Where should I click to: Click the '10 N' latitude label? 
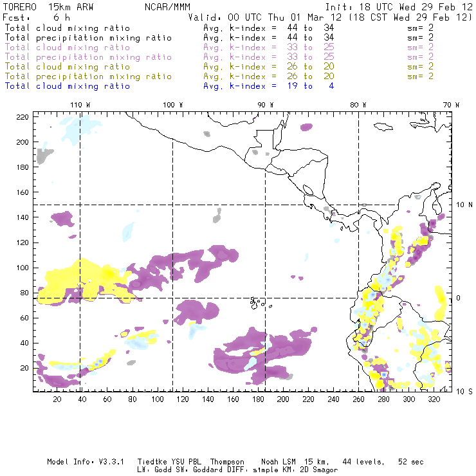(464, 205)
